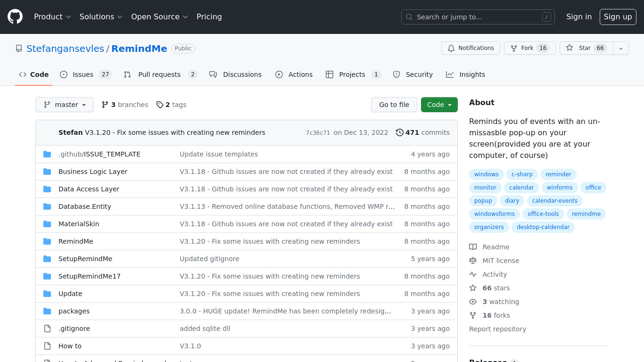The width and height of the screenshot is (644, 362).
Task: Open the star lists dropdown arrow
Action: (x=621, y=48)
